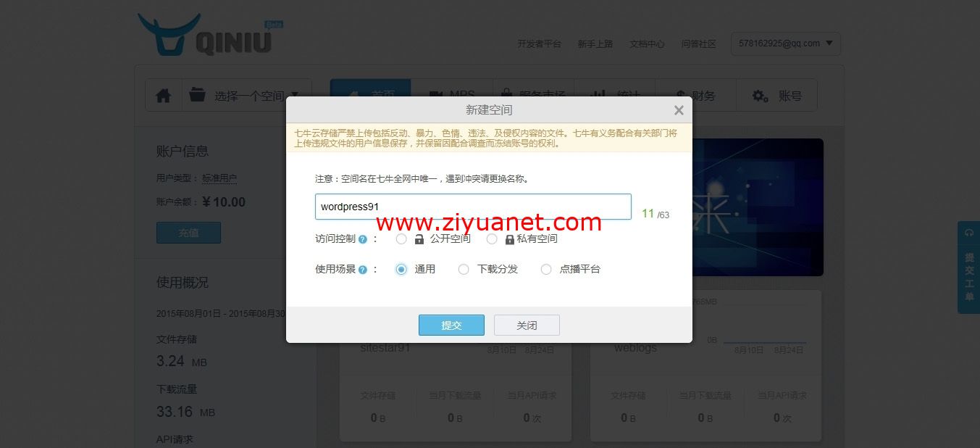The height and width of the screenshot is (448, 980).
Task: Click the 关闭 button in dialog
Action: point(527,325)
